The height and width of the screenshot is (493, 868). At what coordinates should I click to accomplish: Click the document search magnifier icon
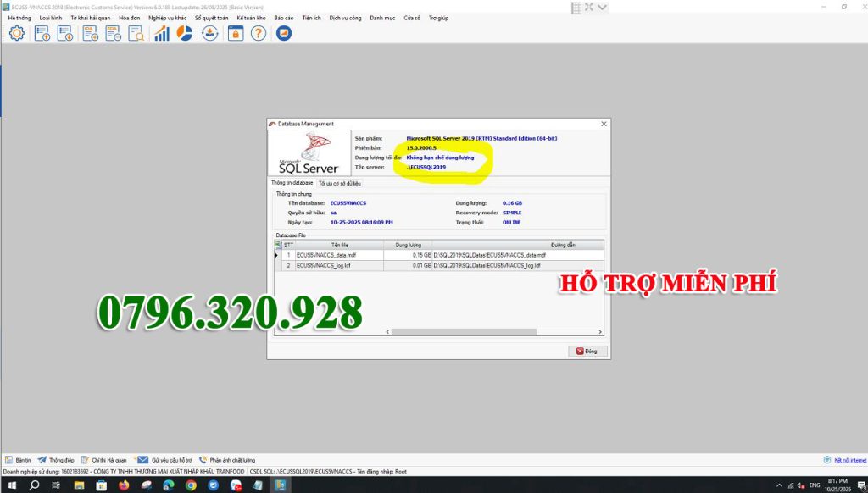point(136,34)
